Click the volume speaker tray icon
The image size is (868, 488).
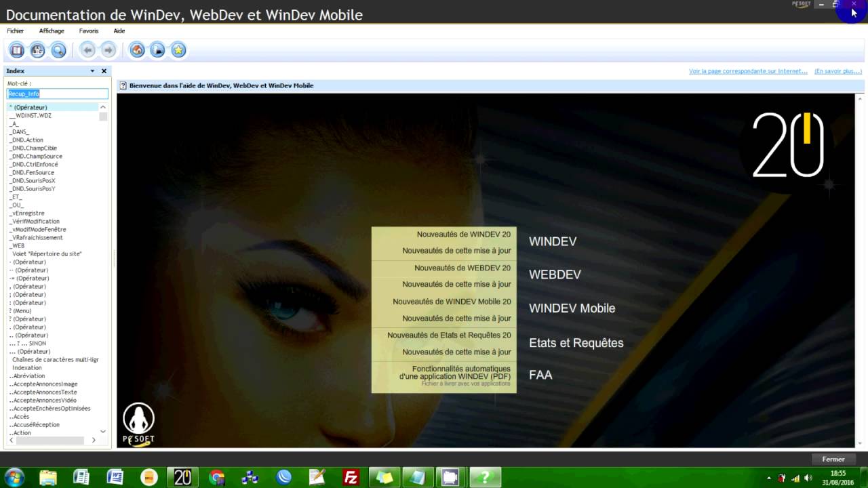click(x=808, y=478)
